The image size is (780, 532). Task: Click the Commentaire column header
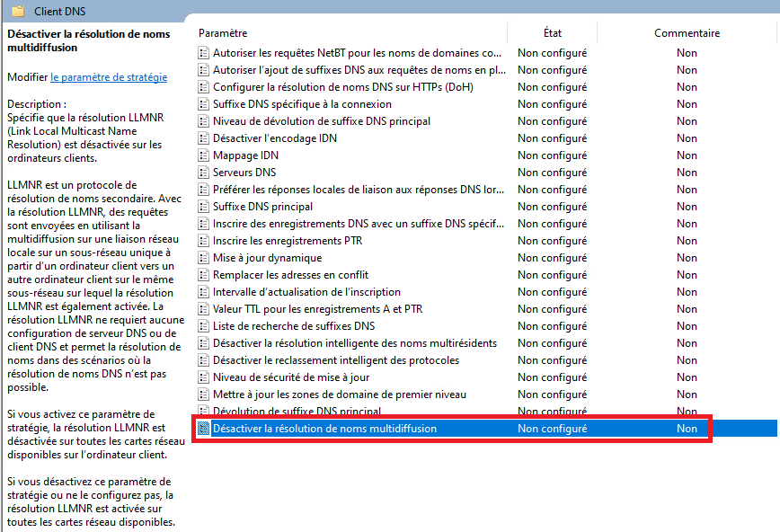(x=687, y=33)
